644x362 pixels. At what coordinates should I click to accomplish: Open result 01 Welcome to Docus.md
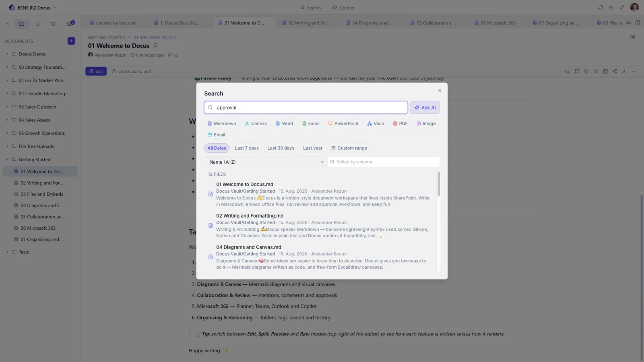(x=320, y=194)
